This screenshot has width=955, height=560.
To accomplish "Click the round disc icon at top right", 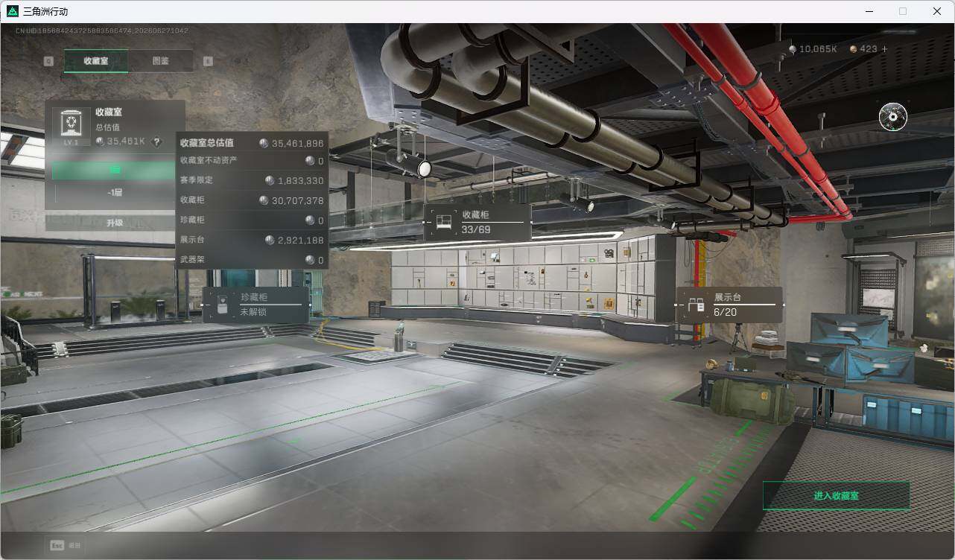I will pyautogui.click(x=893, y=117).
